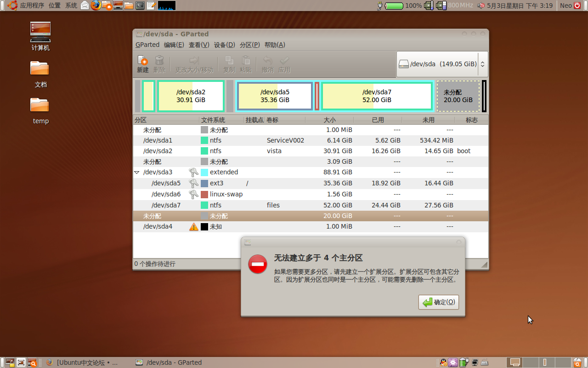
Task: Open the Ubuntu logo applications icon
Action: 12,6
